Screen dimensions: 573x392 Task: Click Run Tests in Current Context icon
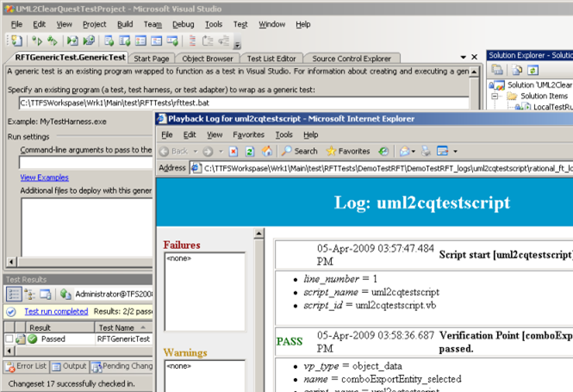[37, 40]
